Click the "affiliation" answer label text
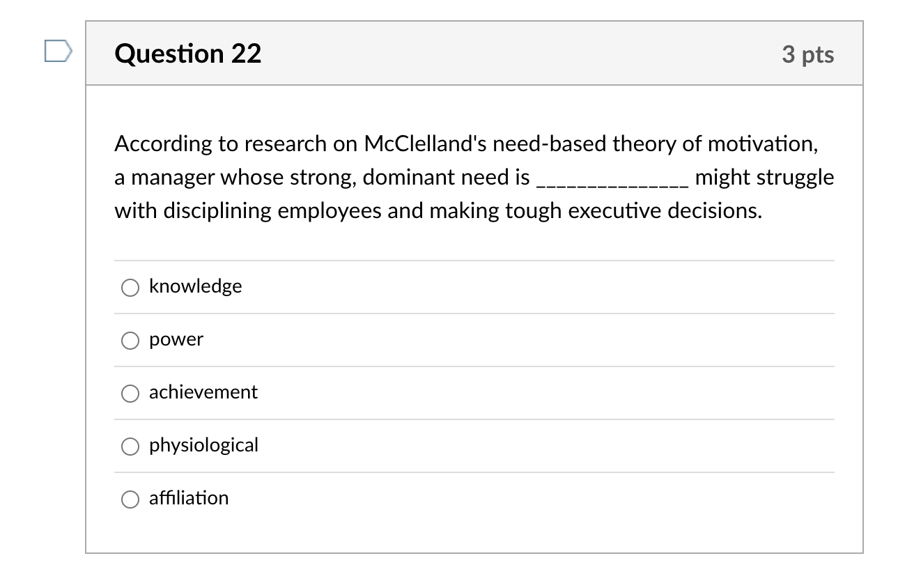The width and height of the screenshot is (921, 588). point(189,498)
